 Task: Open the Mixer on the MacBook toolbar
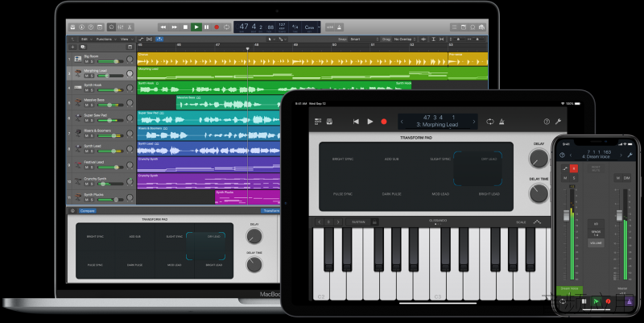120,27
